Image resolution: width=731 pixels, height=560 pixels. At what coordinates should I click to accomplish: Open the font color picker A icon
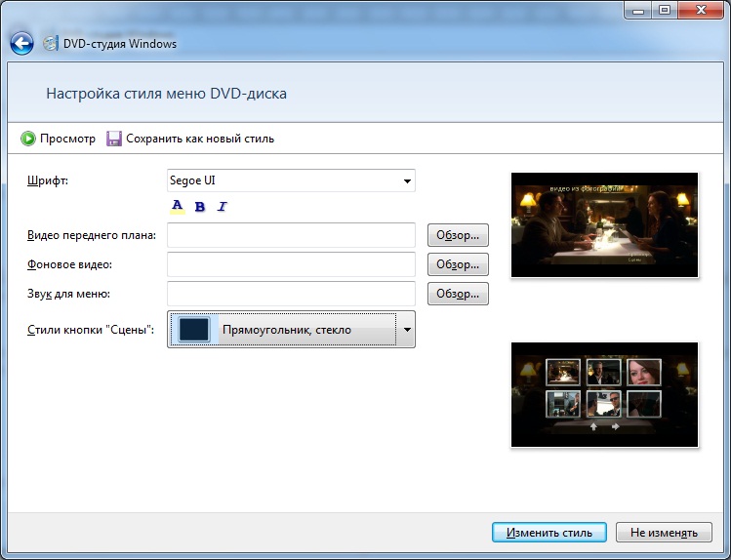click(x=178, y=207)
